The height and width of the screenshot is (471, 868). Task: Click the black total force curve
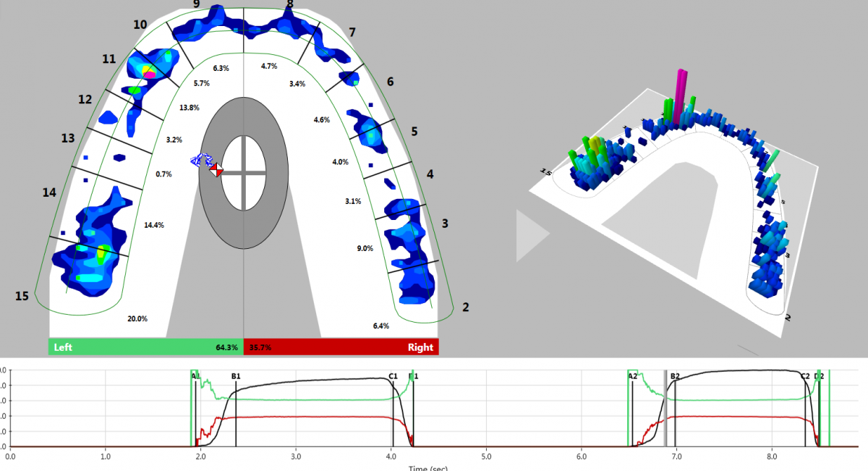pos(311,380)
